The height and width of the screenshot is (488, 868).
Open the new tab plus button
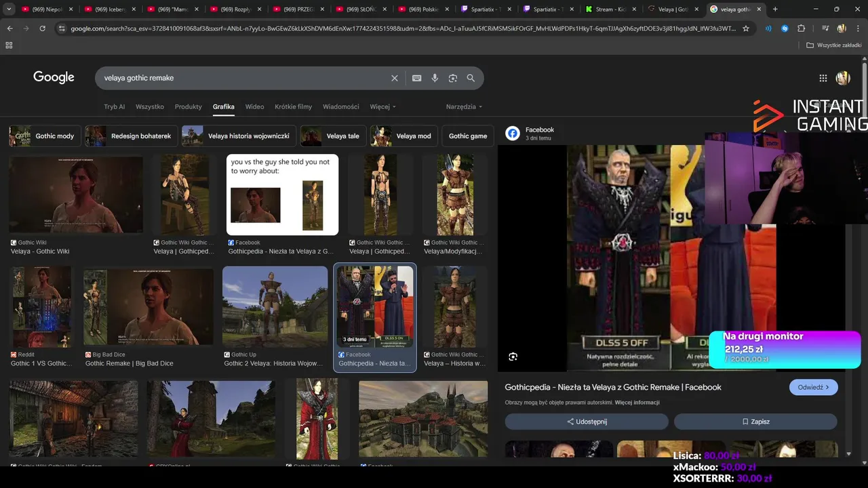point(775,9)
